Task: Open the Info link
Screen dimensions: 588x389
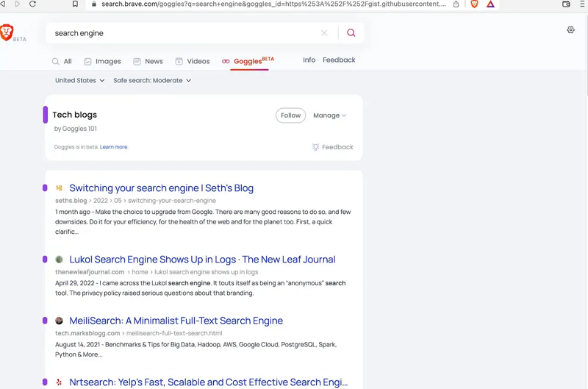Action: tap(309, 60)
